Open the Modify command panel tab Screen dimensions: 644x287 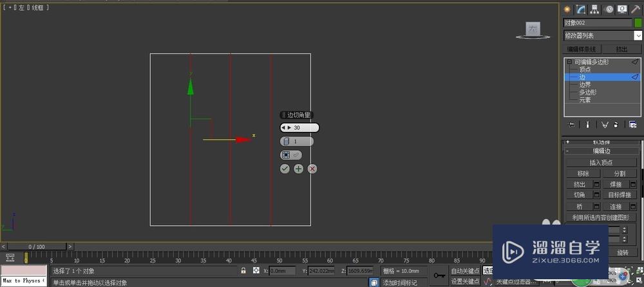coord(581,9)
